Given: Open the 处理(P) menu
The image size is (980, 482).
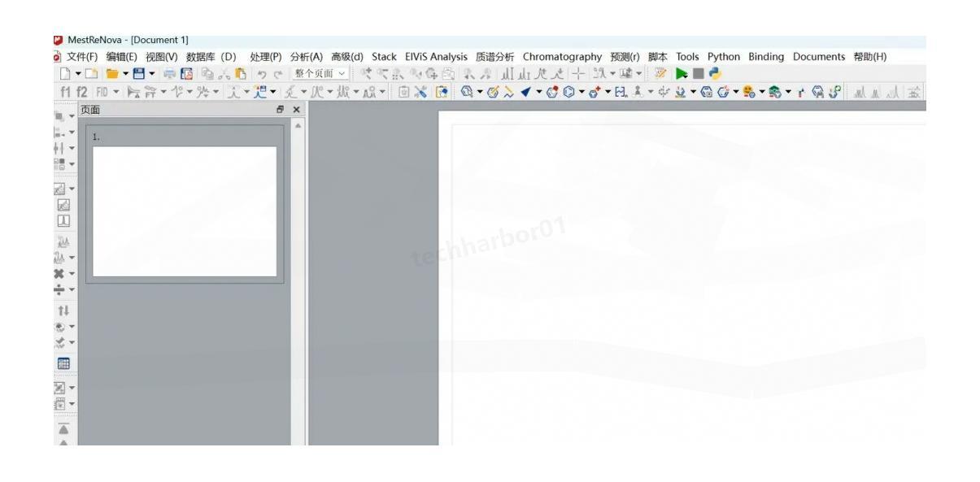Looking at the screenshot, I should 265,57.
